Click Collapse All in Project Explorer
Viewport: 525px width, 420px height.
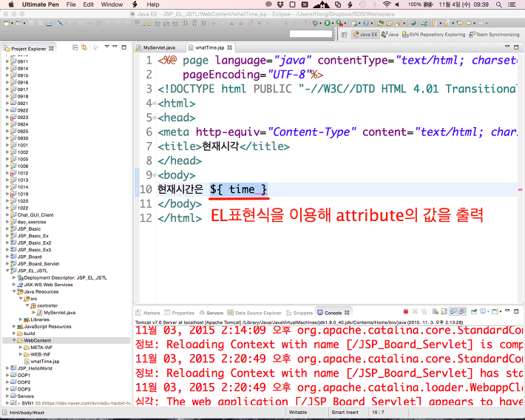(x=75, y=47)
